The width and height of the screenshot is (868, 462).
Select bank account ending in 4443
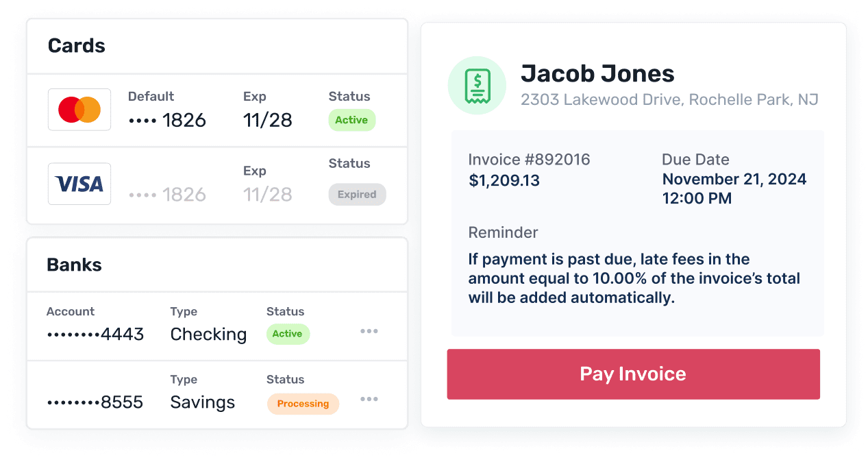[95, 335]
